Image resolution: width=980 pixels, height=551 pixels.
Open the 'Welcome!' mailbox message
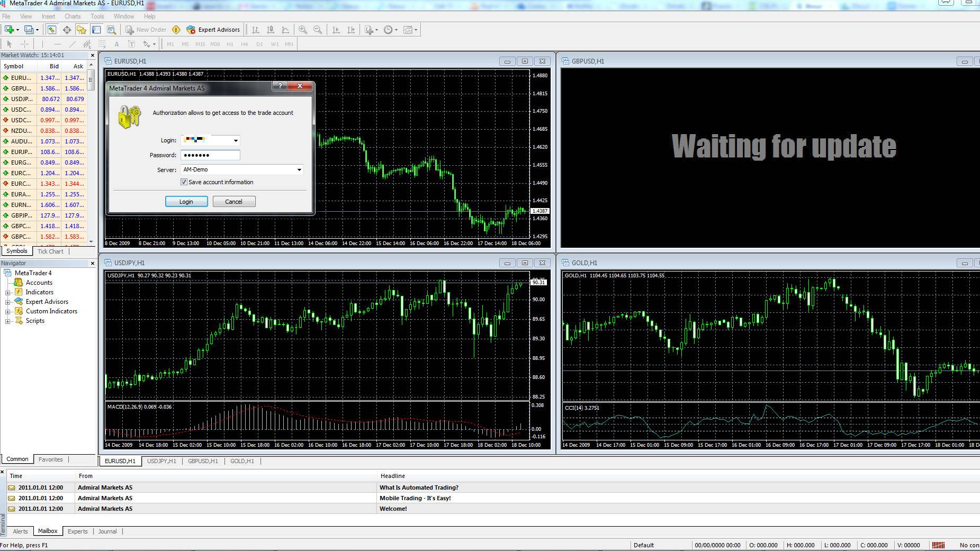(393, 509)
